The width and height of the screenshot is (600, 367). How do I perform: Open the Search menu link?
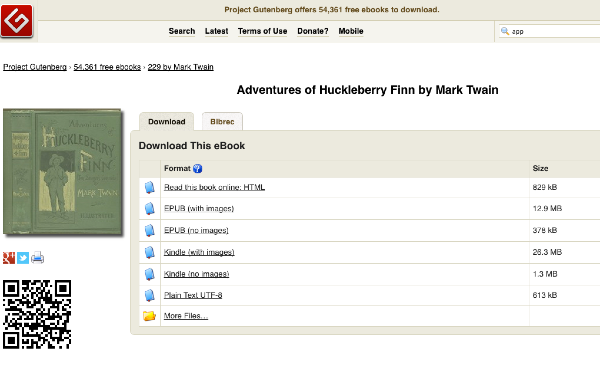coord(182,31)
